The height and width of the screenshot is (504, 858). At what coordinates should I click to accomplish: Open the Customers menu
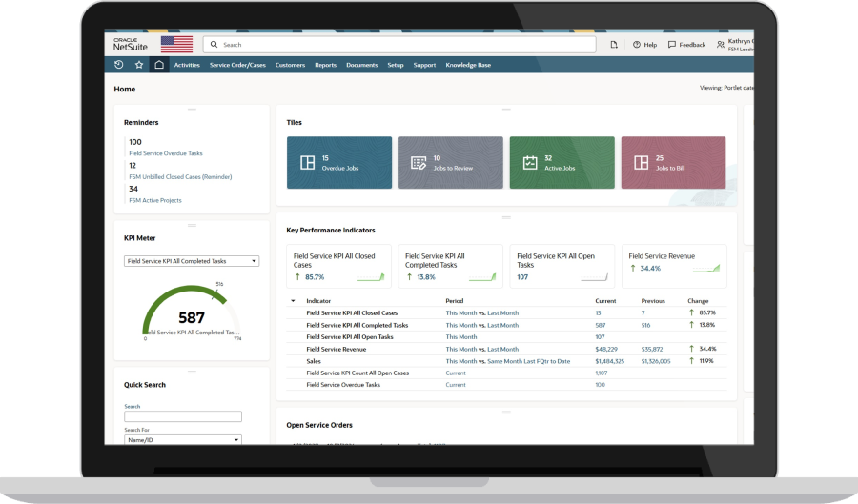point(290,65)
